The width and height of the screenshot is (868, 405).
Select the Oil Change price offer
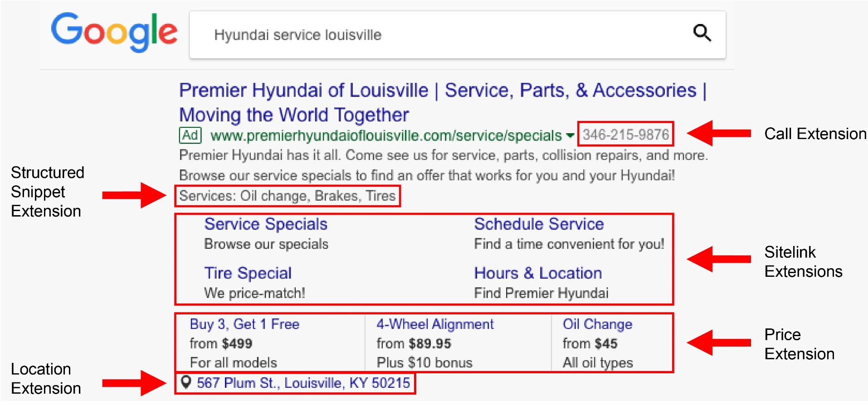pyautogui.click(x=597, y=324)
